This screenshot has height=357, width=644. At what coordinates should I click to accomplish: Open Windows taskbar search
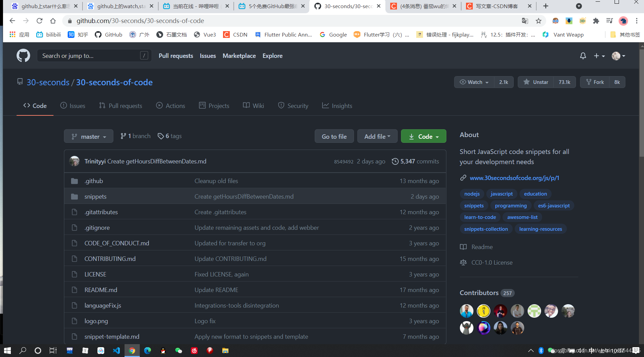[x=23, y=351]
